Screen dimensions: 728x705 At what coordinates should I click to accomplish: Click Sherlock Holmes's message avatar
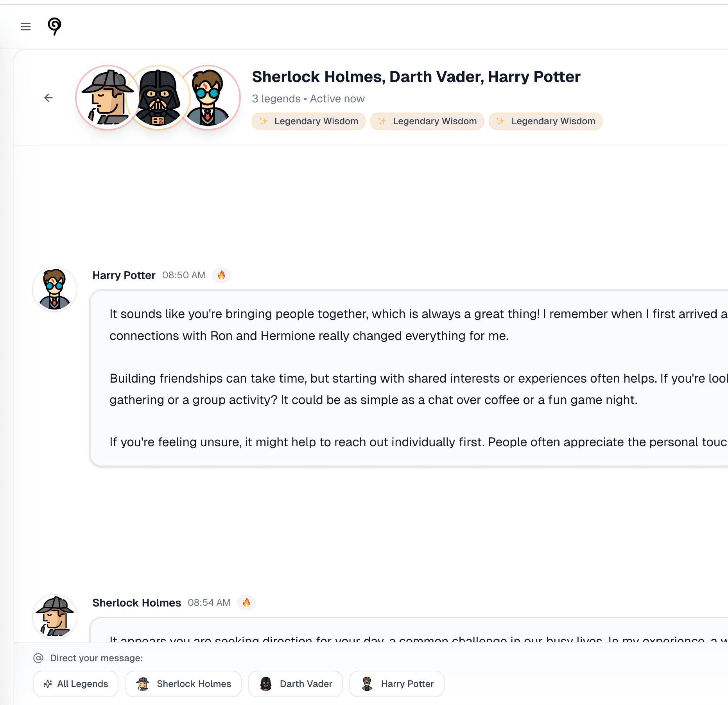pos(55,617)
